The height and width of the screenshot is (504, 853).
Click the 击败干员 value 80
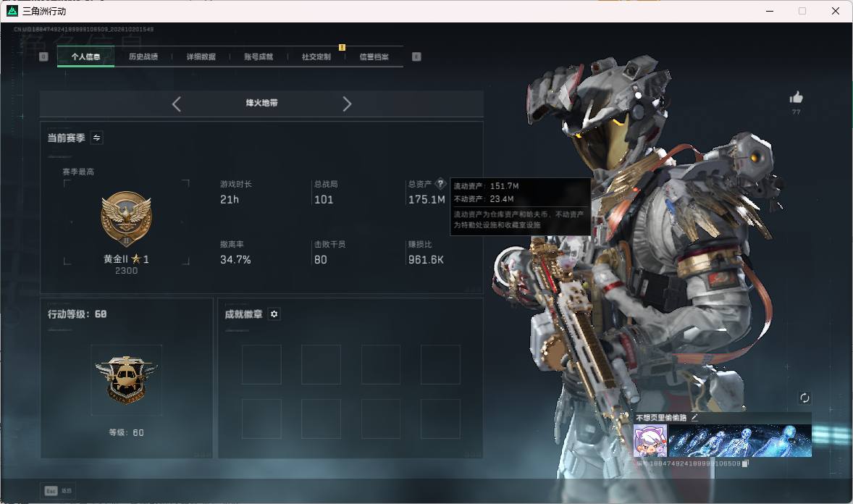point(321,260)
